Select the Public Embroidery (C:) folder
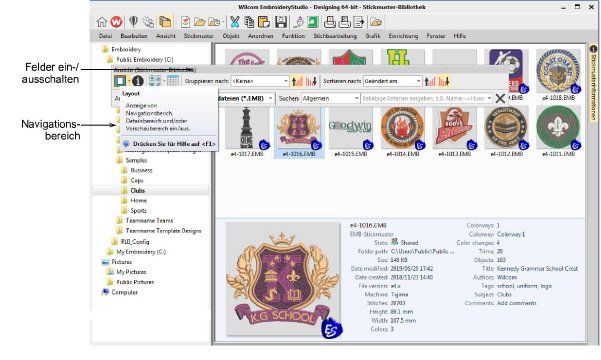Screen dimensions: 601x360 tap(145, 59)
